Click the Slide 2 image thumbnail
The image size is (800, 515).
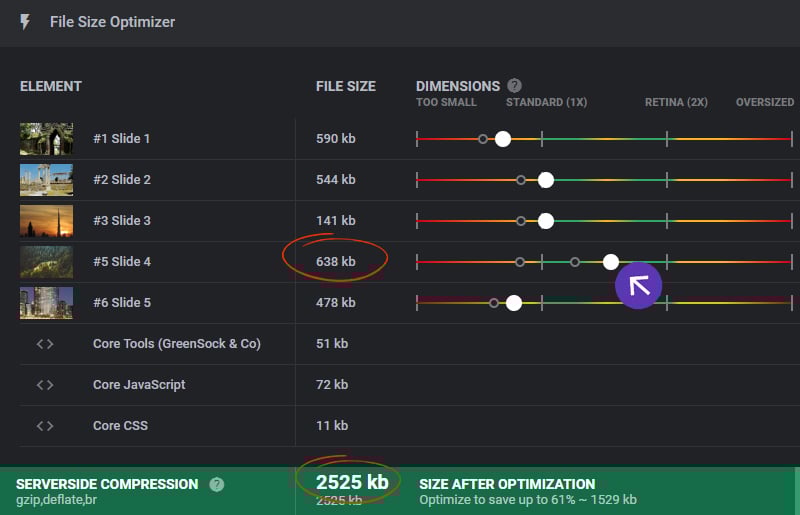click(x=46, y=179)
